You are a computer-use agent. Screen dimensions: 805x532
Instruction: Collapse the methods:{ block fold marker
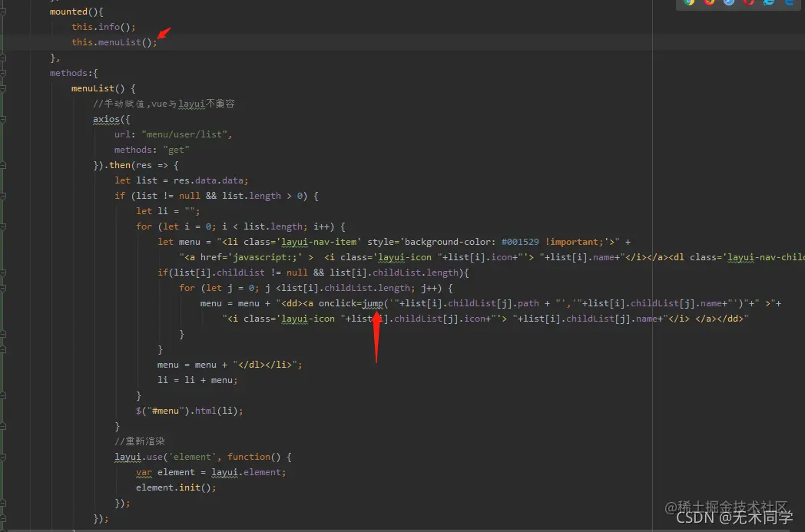[3, 73]
